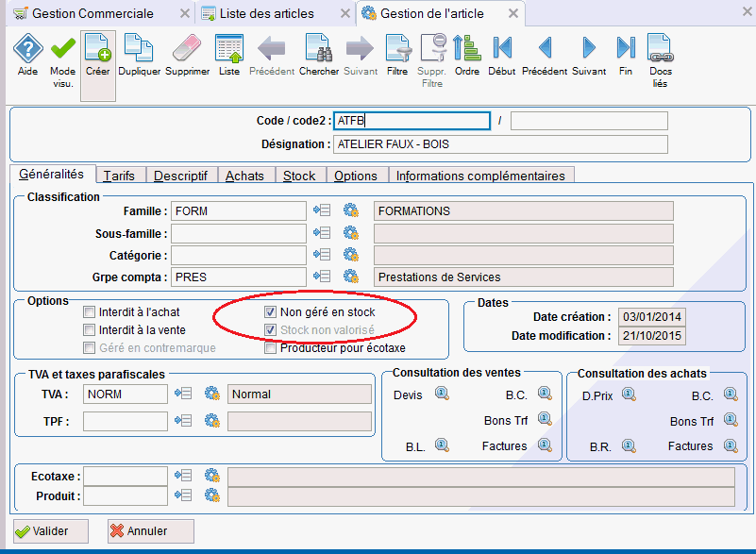Toggle Producteur pour écotaxe checkbox
This screenshot has height=554, width=756.
coord(270,347)
